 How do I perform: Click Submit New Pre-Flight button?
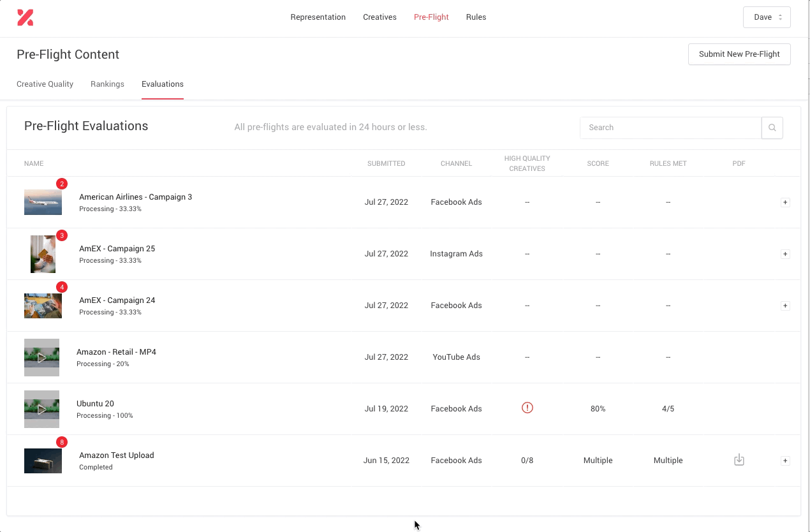pos(739,54)
